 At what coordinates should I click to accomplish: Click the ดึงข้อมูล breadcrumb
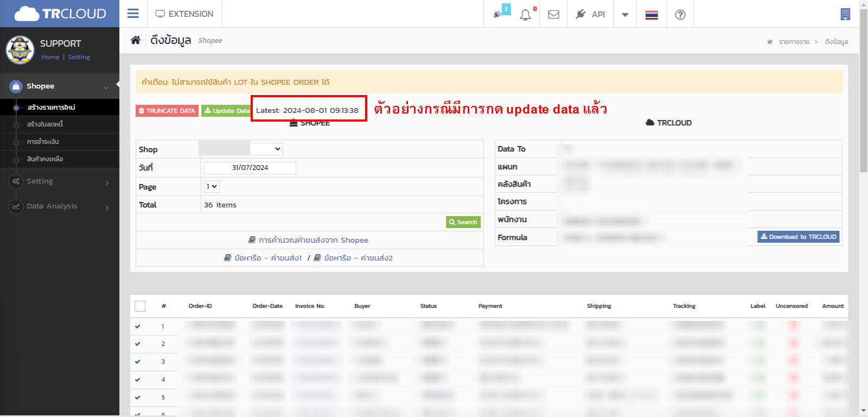coord(836,42)
